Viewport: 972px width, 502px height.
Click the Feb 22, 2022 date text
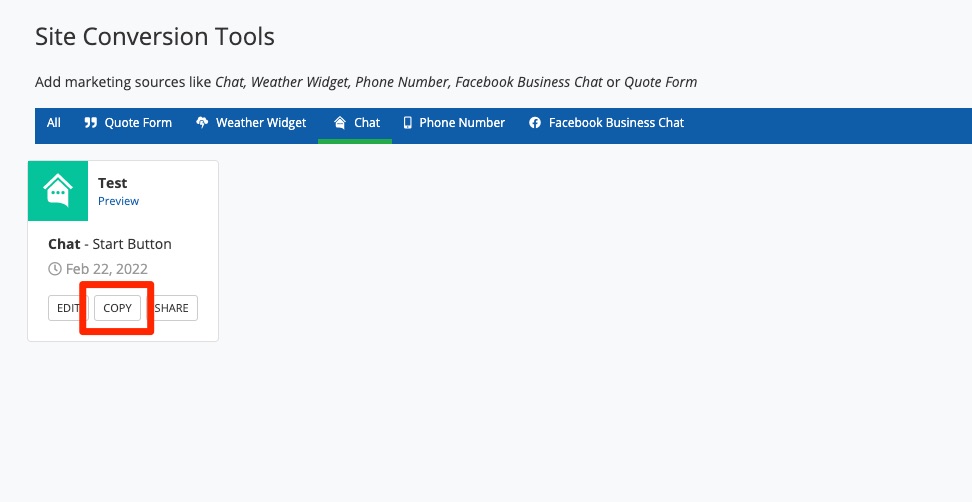[x=107, y=269]
